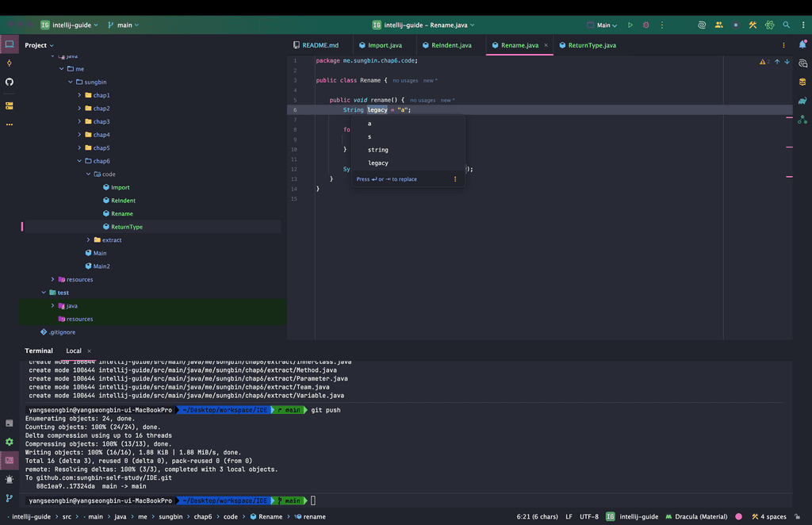Expand the chap1 folder

tap(80, 95)
